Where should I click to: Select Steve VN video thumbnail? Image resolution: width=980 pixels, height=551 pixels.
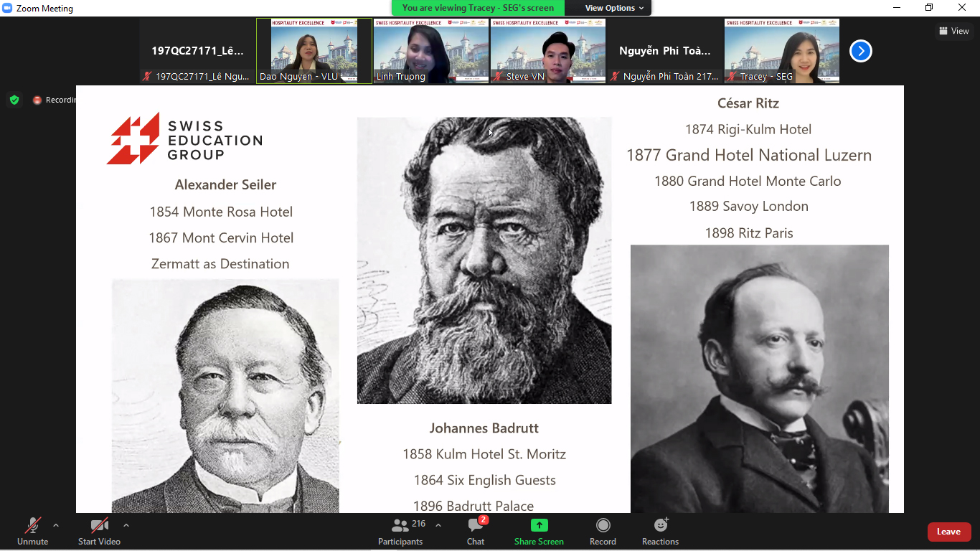[x=548, y=51]
